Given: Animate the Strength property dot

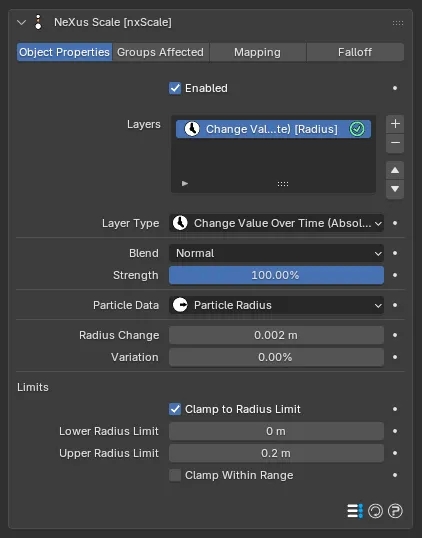Looking at the screenshot, I should tap(395, 275).
